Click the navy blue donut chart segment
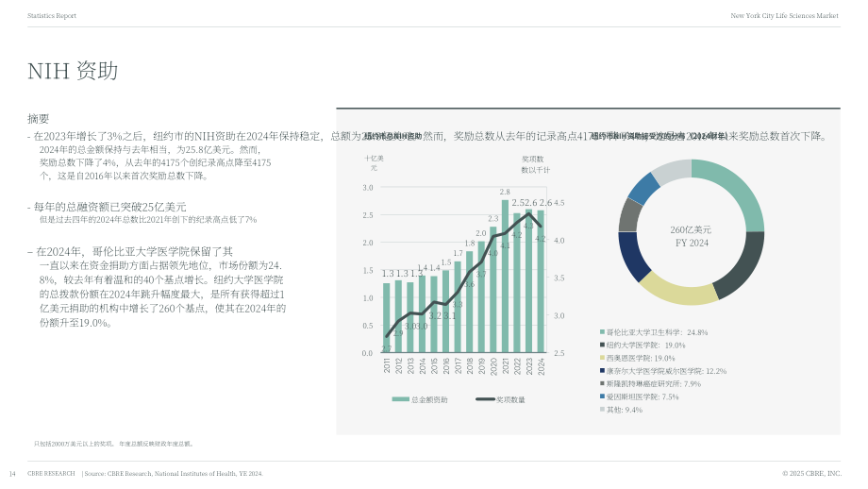The height and width of the screenshot is (489, 868). [631, 255]
